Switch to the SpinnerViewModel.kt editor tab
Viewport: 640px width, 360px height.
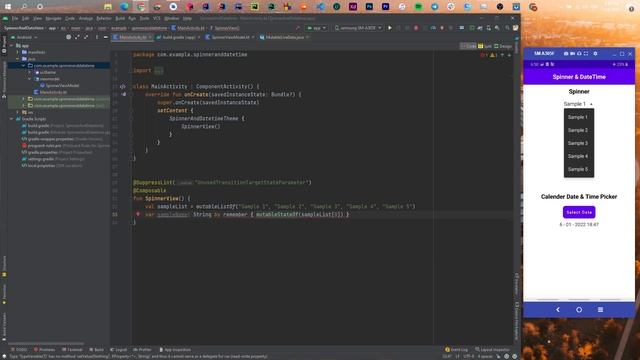click(230, 37)
